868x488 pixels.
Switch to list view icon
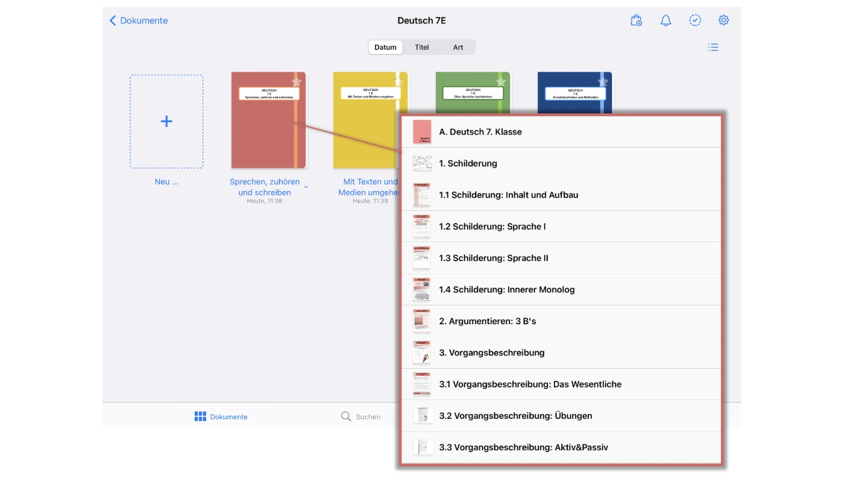tap(713, 48)
